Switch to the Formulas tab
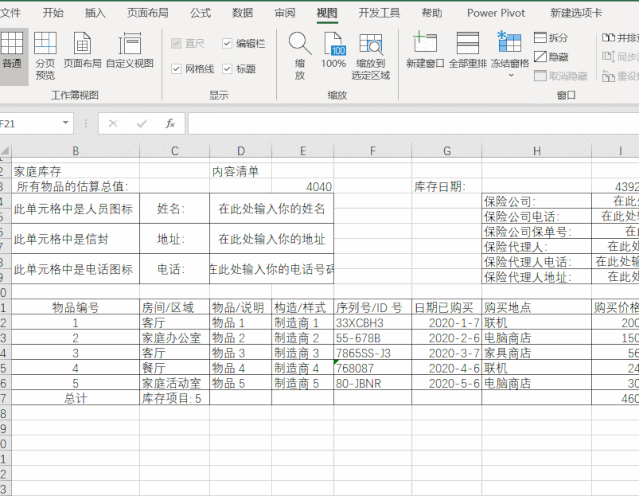Image resolution: width=639 pixels, height=496 pixels. 200,13
